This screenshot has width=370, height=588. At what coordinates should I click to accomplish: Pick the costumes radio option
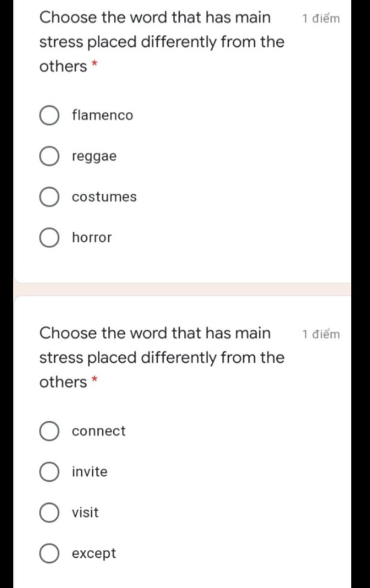49,197
